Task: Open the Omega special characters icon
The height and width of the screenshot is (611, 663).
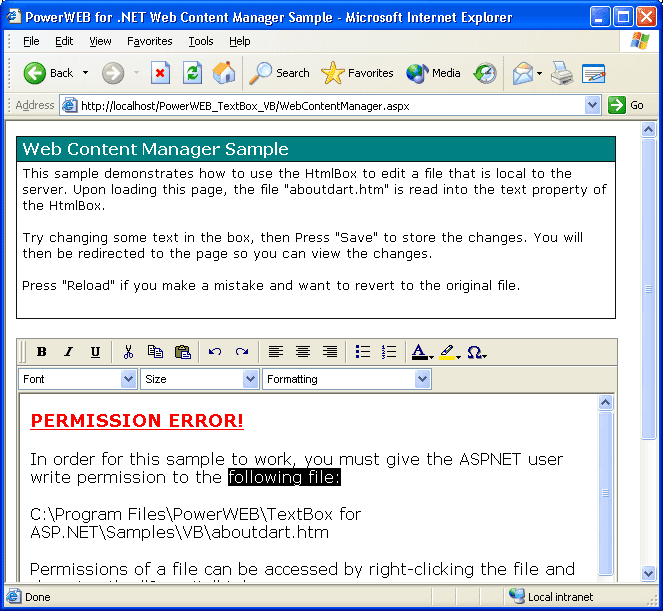Action: [x=474, y=352]
